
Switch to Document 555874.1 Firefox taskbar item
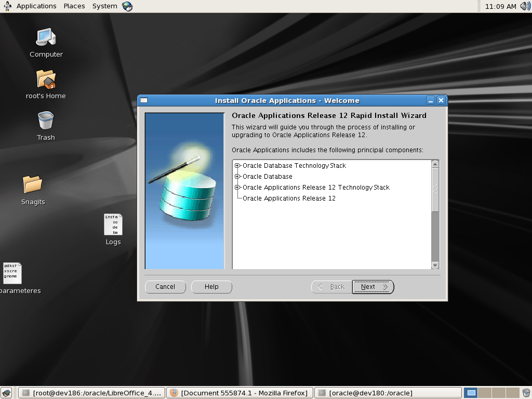coord(239,393)
